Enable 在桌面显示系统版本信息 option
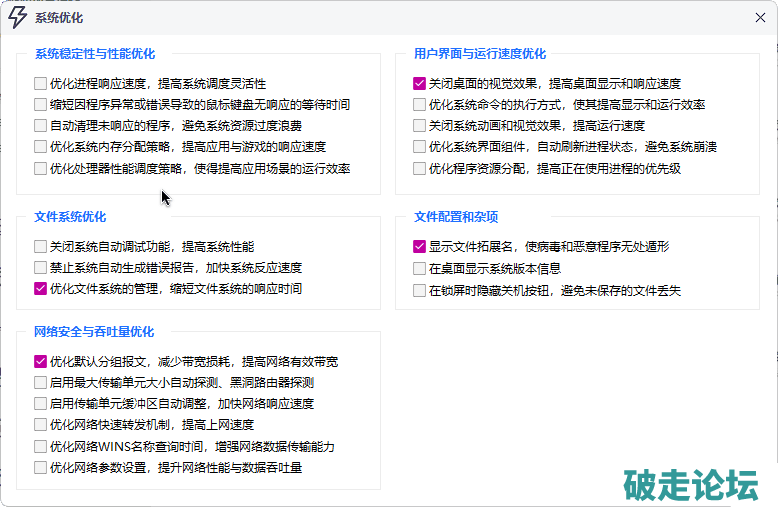 pyautogui.click(x=420, y=268)
